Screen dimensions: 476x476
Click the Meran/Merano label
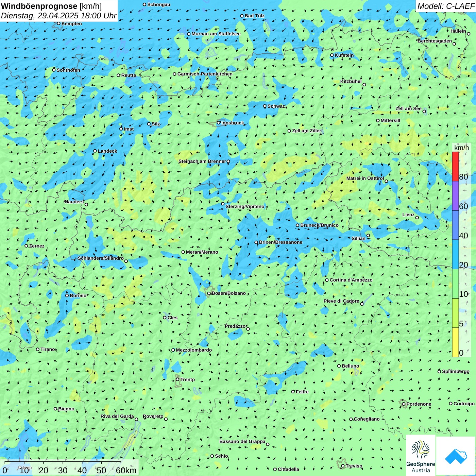pyautogui.click(x=202, y=252)
